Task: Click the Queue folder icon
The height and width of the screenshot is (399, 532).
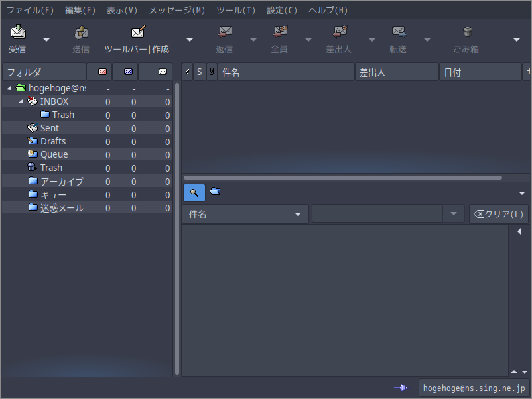Action: 33,154
